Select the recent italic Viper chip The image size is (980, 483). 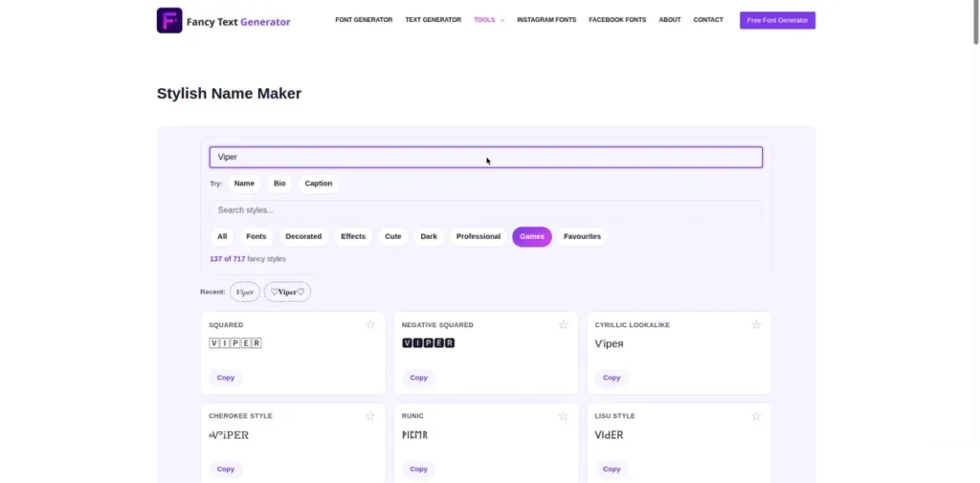[x=244, y=292]
